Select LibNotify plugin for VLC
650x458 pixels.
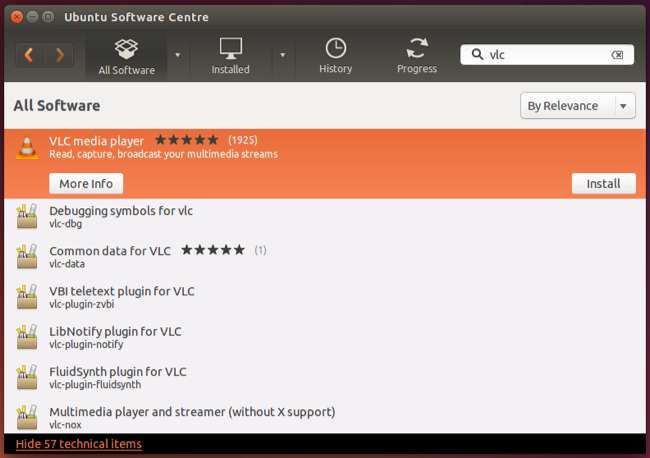(x=325, y=337)
